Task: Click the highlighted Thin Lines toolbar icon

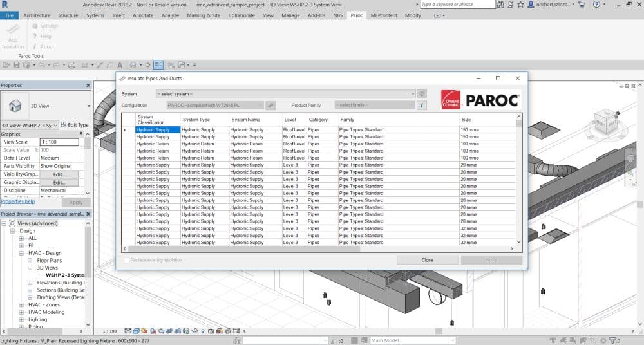Action: [158, 65]
